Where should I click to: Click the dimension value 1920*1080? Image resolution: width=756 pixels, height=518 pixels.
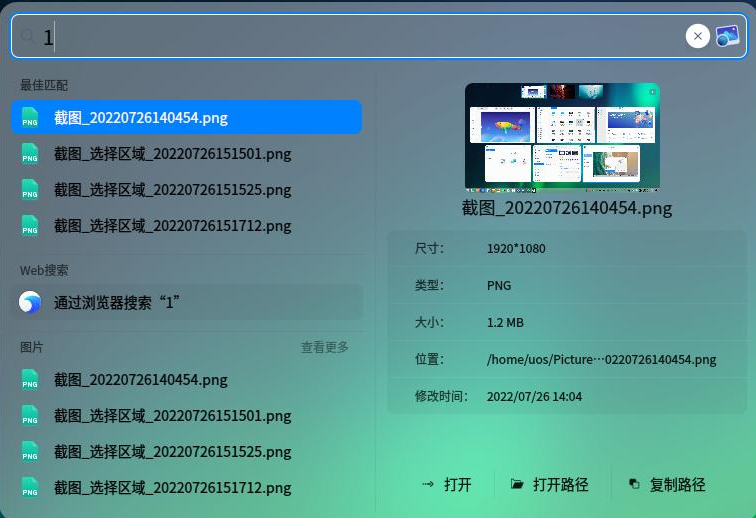(516, 248)
